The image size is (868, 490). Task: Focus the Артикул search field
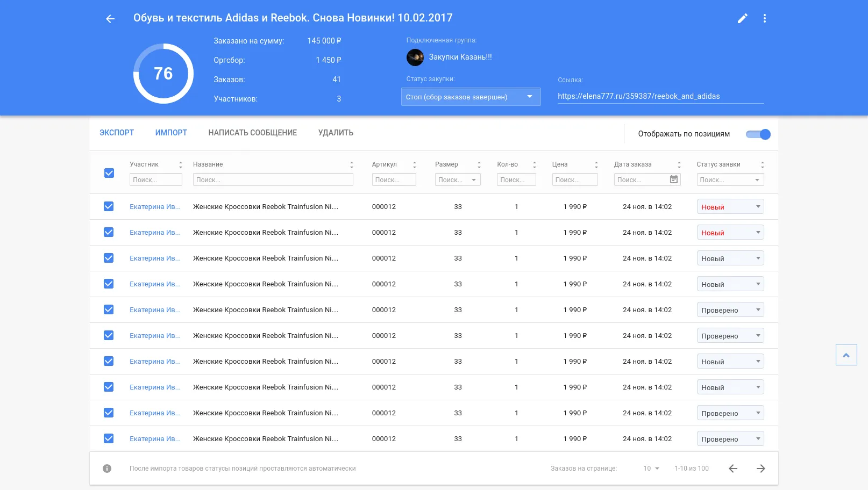(394, 179)
